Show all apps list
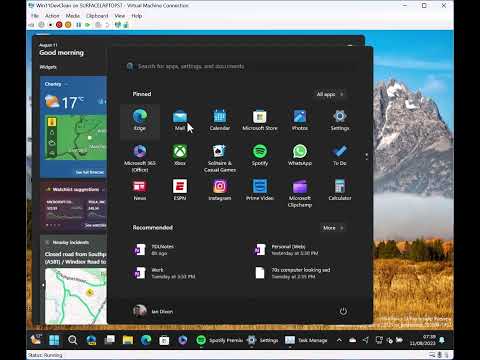 point(330,94)
